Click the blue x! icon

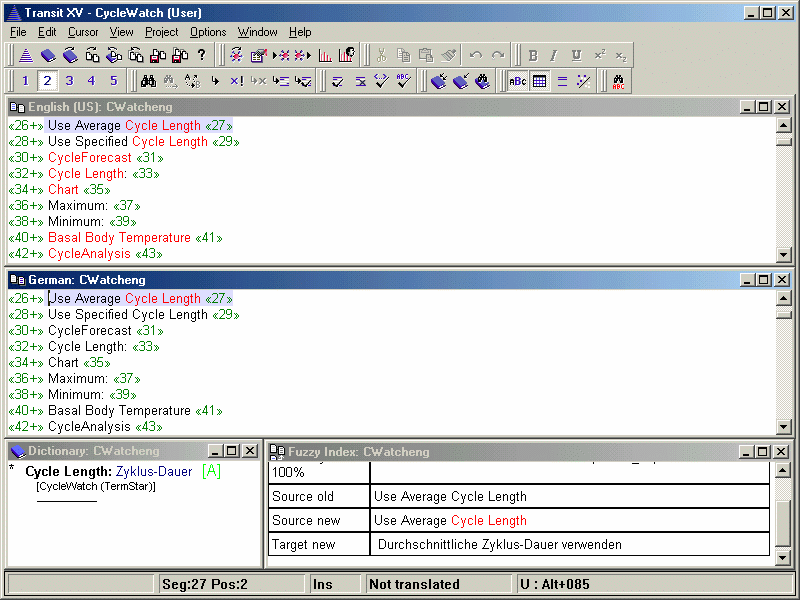click(237, 81)
